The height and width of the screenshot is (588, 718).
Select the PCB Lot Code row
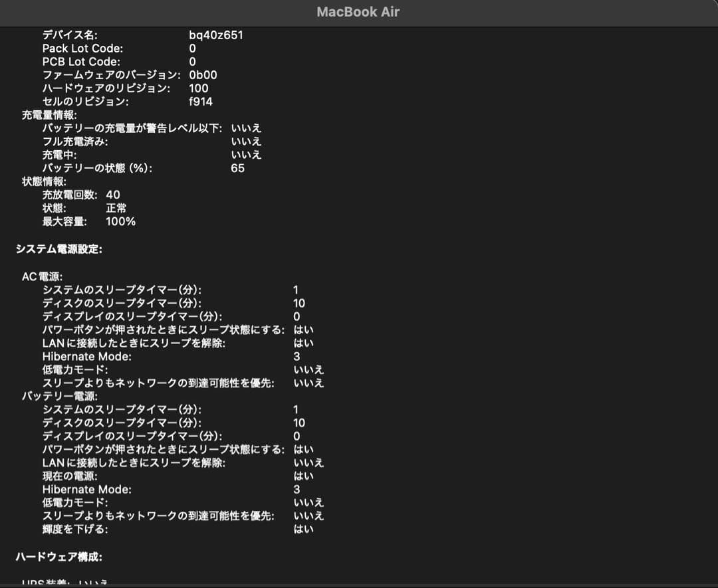click(81, 61)
